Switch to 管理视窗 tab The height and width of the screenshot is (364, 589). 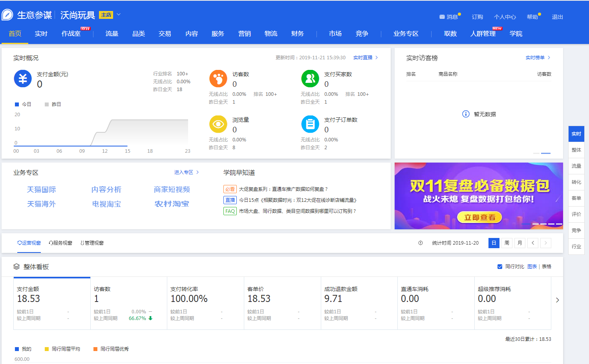[92, 243]
